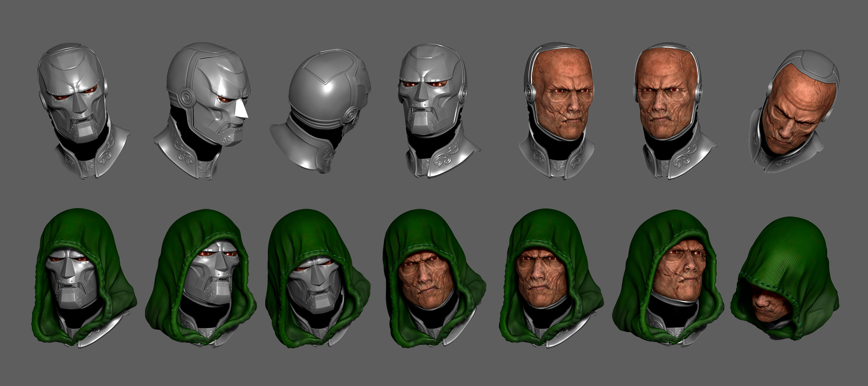Image resolution: width=868 pixels, height=386 pixels.
Task: Select the unhooded masked head tilted downward
Action: [83, 111]
